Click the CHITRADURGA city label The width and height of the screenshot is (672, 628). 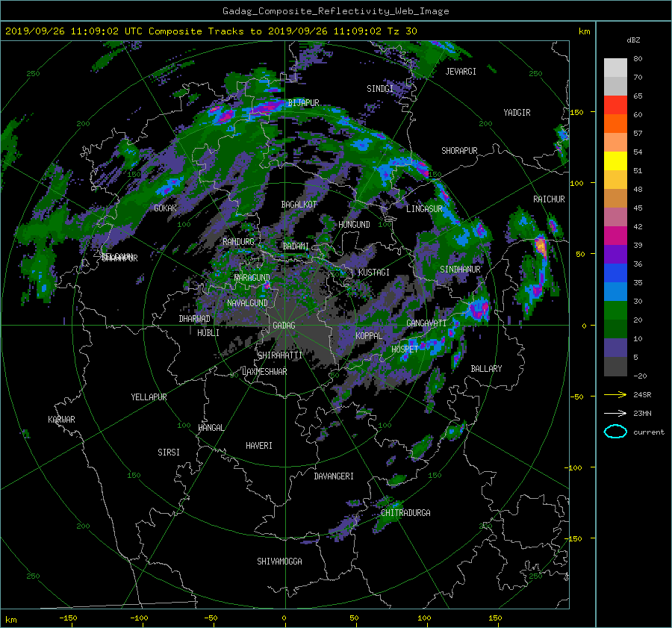pyautogui.click(x=405, y=513)
